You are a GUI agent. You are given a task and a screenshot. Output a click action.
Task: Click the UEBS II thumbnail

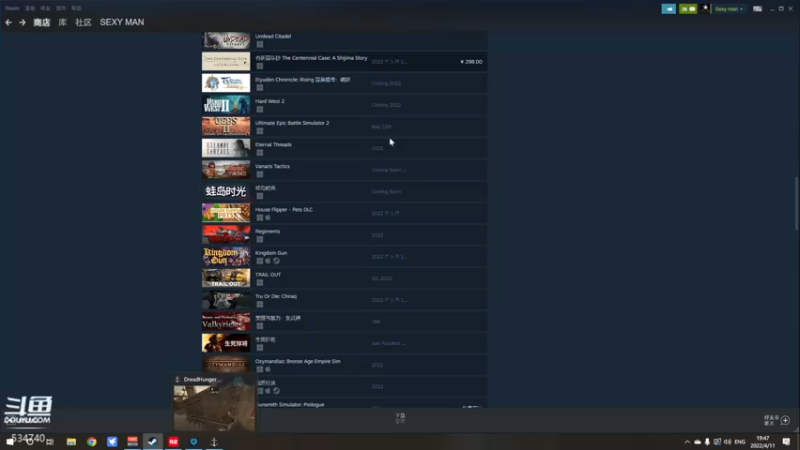226,127
